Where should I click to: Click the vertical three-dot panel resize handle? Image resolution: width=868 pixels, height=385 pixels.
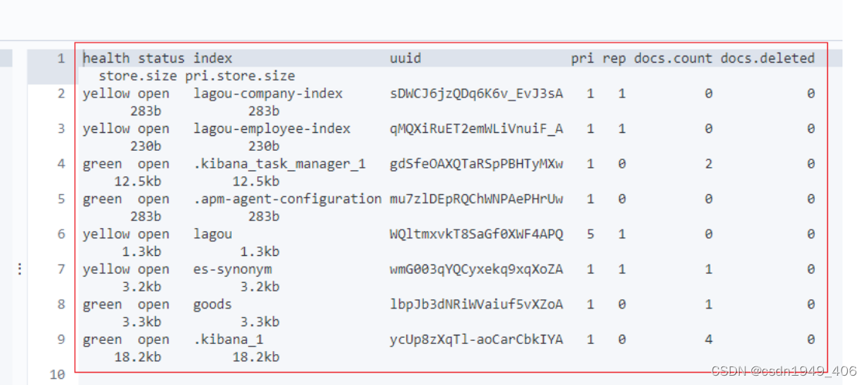[20, 269]
